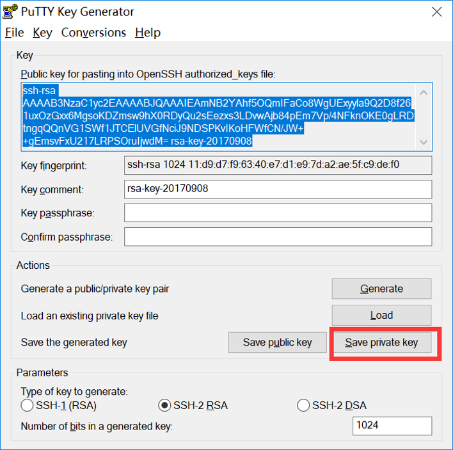Image resolution: width=453 pixels, height=450 pixels.
Task: Click the Generate button
Action: coord(382,289)
